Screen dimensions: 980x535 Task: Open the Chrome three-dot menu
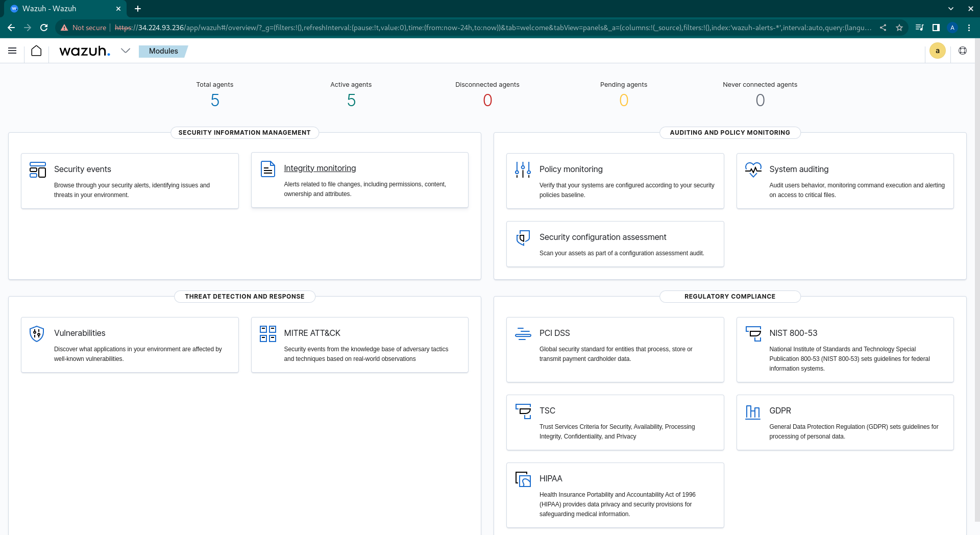click(x=969, y=28)
